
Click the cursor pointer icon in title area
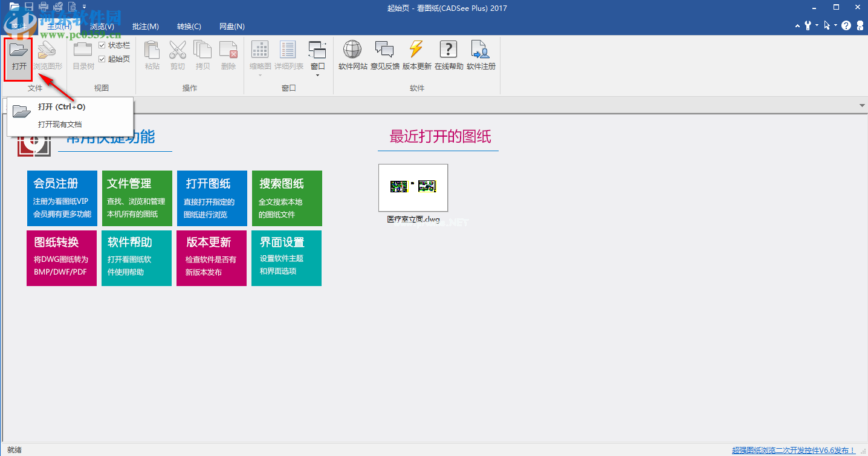coord(827,26)
